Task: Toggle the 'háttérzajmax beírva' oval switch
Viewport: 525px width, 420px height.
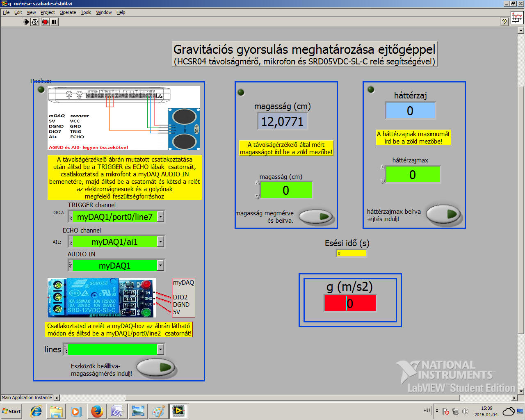Action: [443, 214]
